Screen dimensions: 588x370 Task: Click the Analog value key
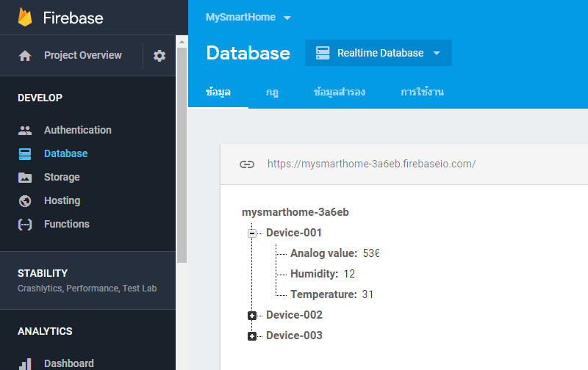(323, 253)
